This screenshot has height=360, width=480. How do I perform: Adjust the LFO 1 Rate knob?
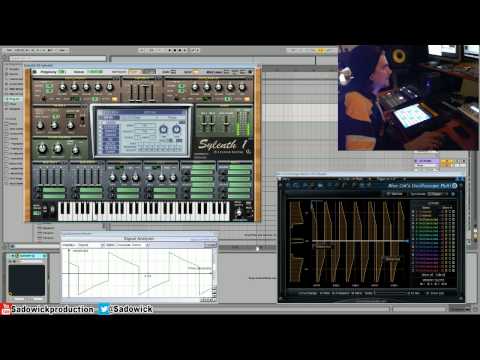pyautogui.click(x=112, y=178)
